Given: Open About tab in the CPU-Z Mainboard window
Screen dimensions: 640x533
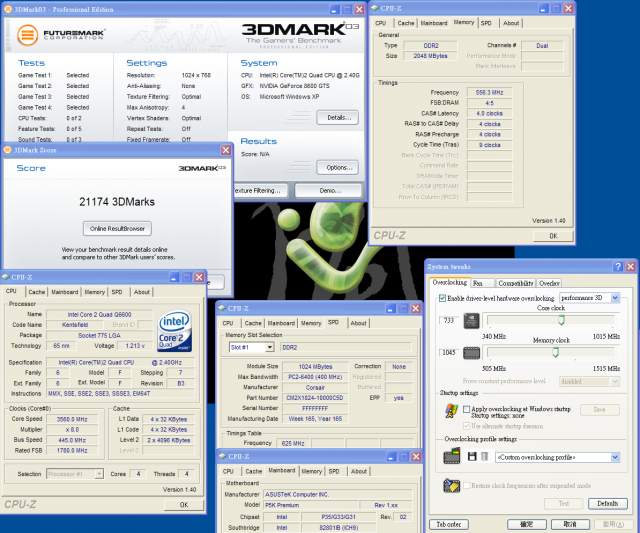Looking at the screenshot, I should [359, 471].
